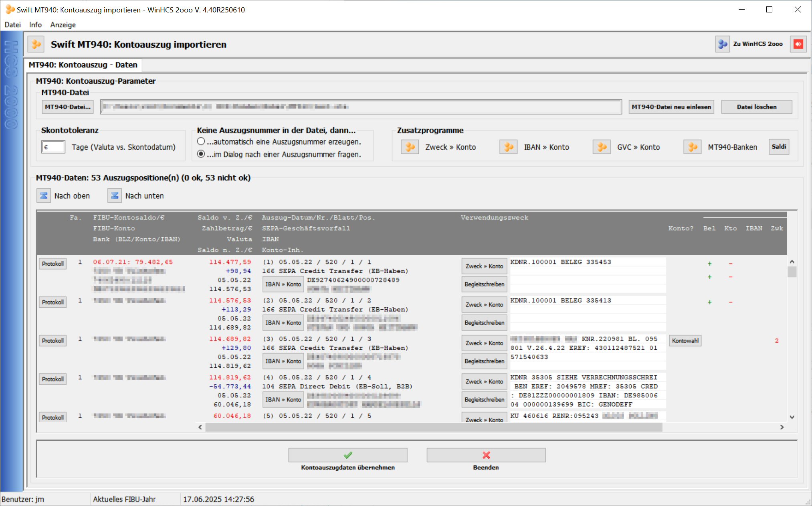The height and width of the screenshot is (506, 812).
Task: Click the MT940-Datei... browse button
Action: (x=67, y=107)
